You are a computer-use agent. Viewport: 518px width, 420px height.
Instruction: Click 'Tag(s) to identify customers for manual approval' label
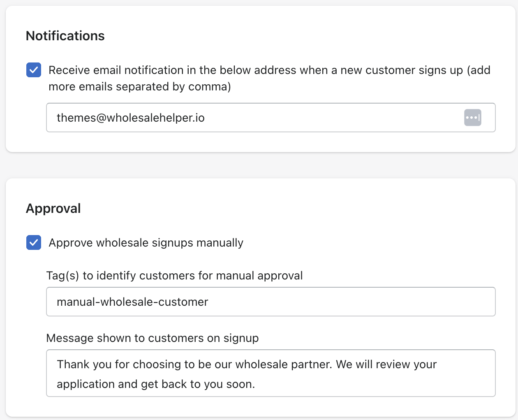pos(174,275)
